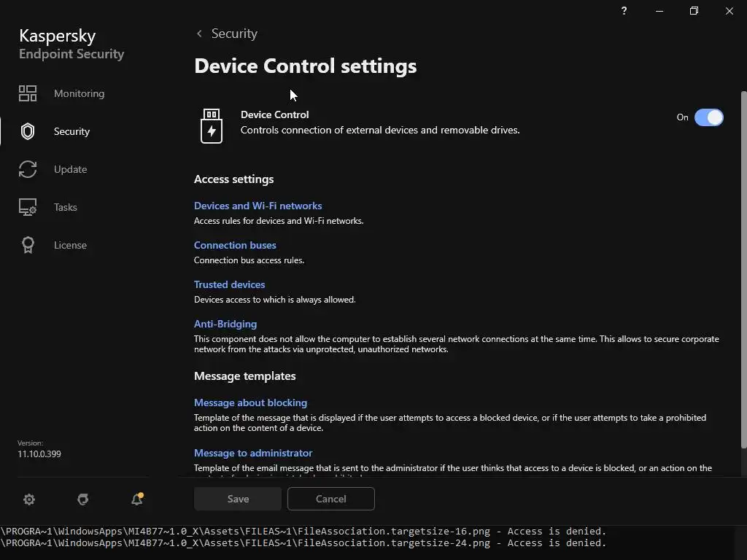Restore down the Kaspersky window
This screenshot has height=560, width=747.
point(694,10)
